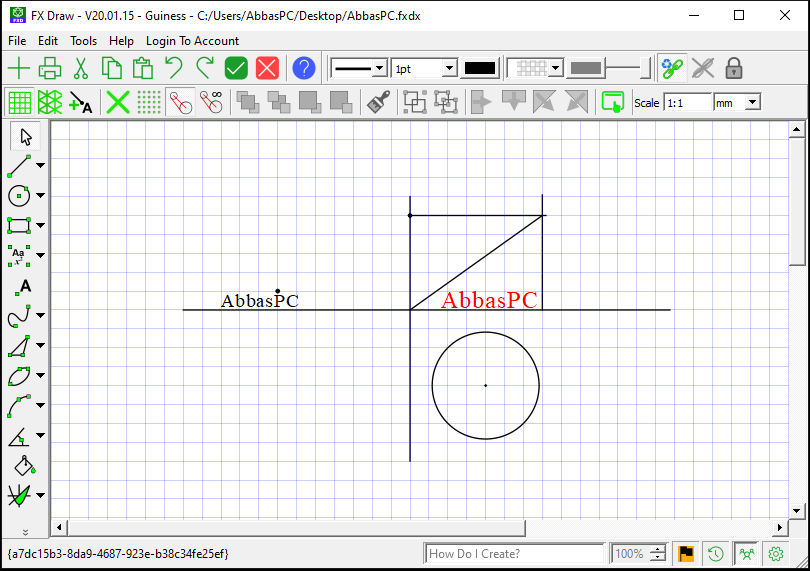Image resolution: width=810 pixels, height=571 pixels.
Task: Click the green screen capture icon
Action: [613, 102]
